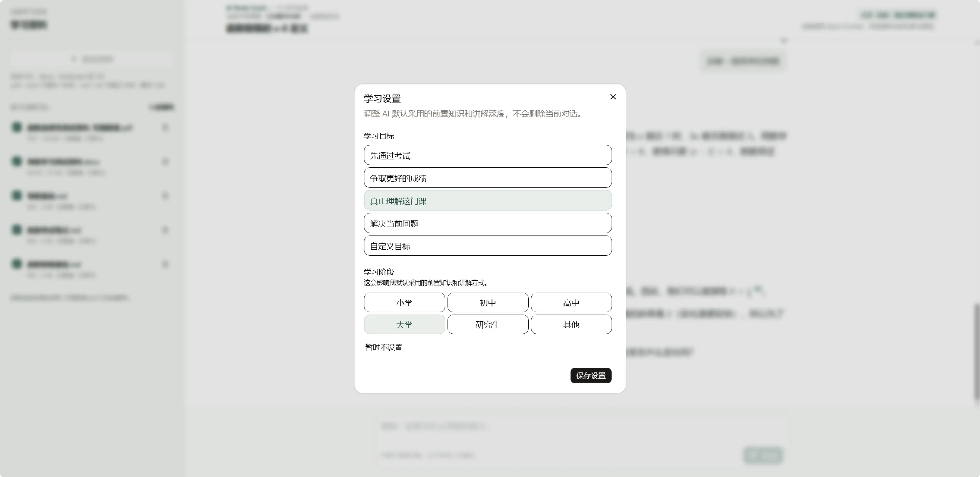Select 大学 as the learning stage
Viewport: 980px width, 477px height.
(x=405, y=324)
